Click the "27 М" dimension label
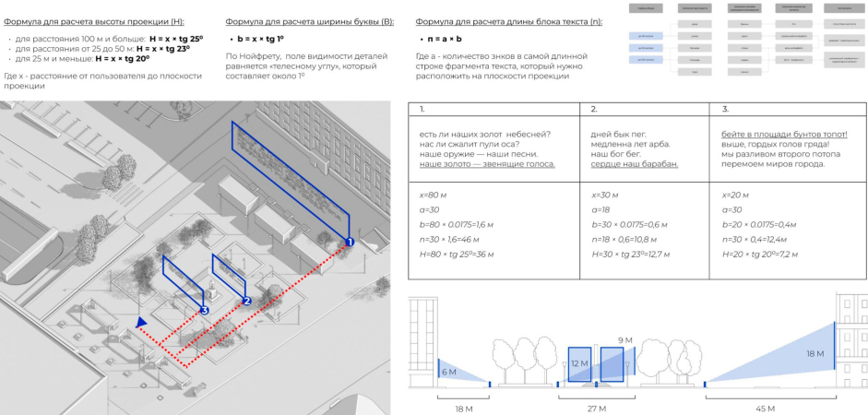 coord(597,409)
